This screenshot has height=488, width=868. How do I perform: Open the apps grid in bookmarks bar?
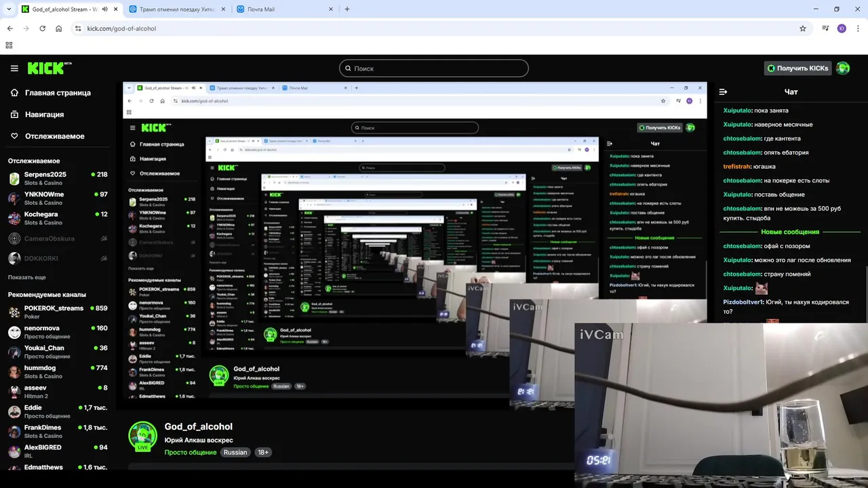point(9,45)
